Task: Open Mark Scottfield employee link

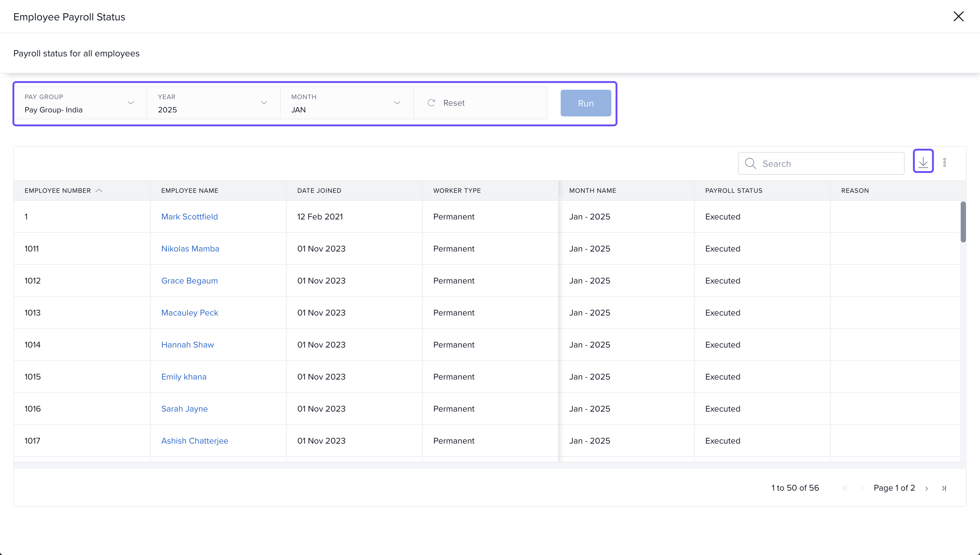Action: pos(189,216)
